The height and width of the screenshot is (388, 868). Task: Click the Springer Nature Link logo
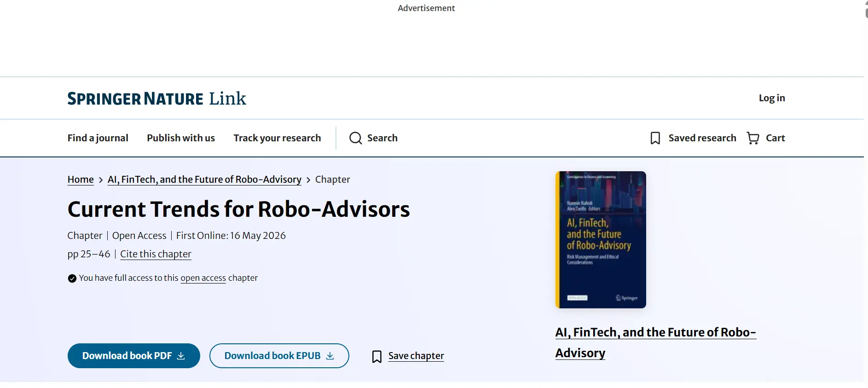pyautogui.click(x=156, y=98)
